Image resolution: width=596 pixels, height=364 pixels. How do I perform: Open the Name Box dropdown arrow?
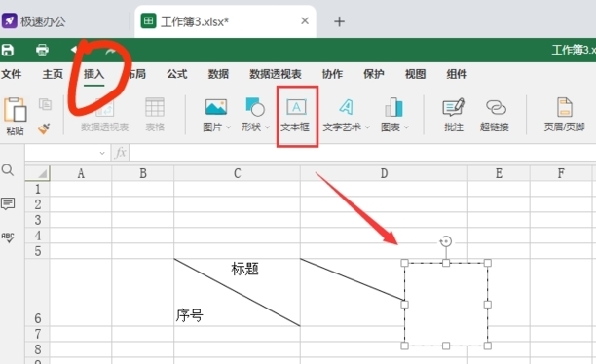[x=102, y=153]
